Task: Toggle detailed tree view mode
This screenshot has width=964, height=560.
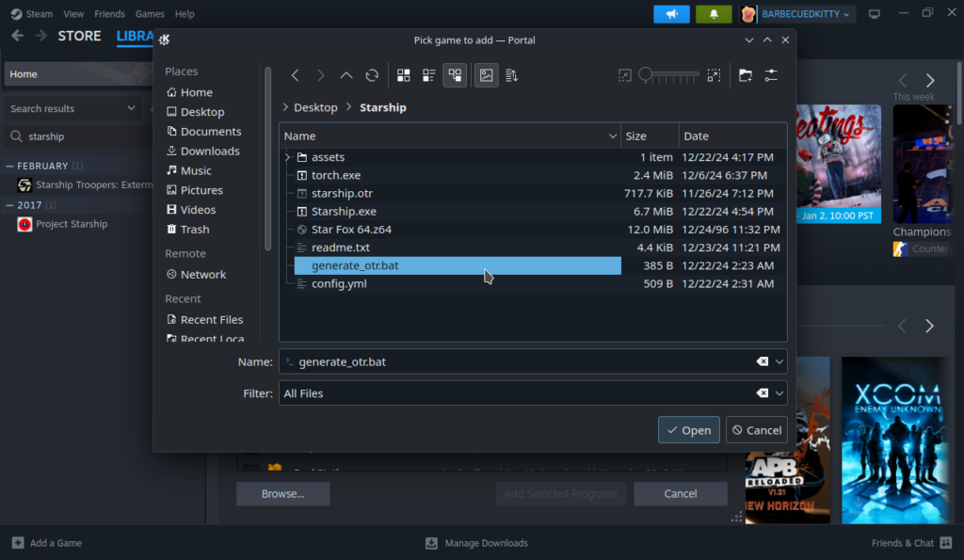Action: 455,75
